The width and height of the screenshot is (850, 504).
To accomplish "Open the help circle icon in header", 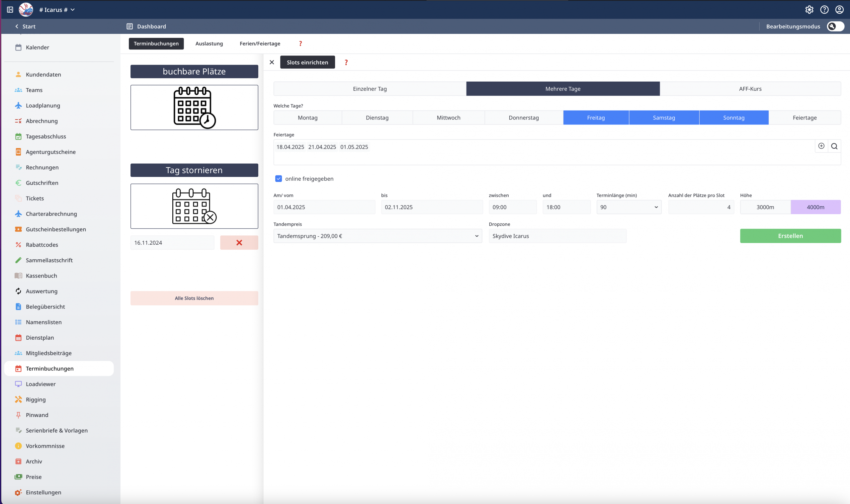I will pyautogui.click(x=824, y=10).
